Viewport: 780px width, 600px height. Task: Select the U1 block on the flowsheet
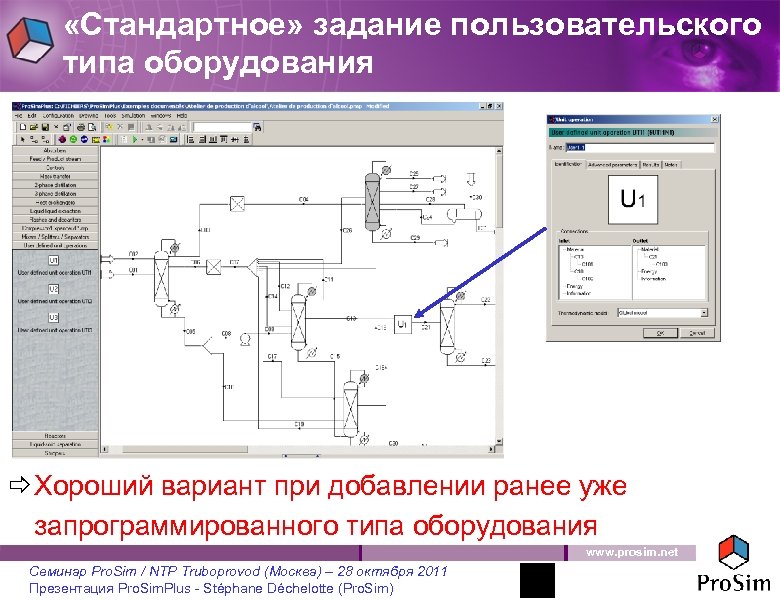402,324
